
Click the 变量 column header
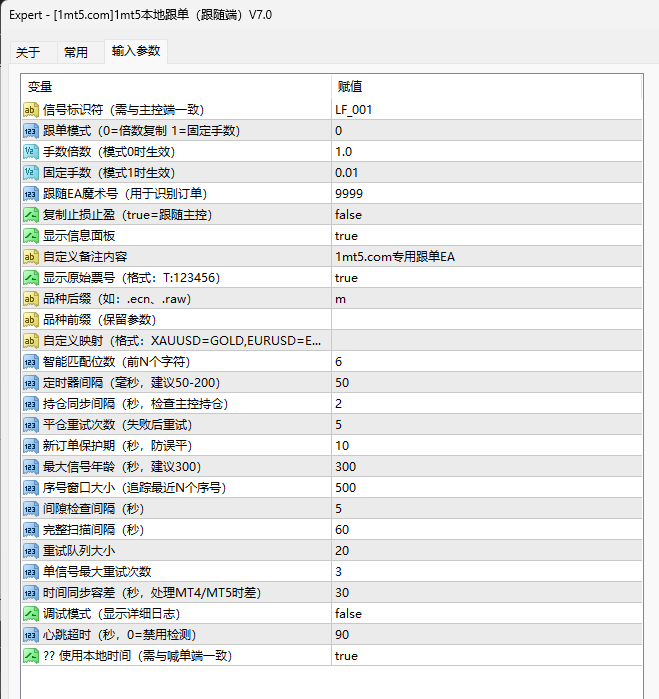tap(40, 87)
